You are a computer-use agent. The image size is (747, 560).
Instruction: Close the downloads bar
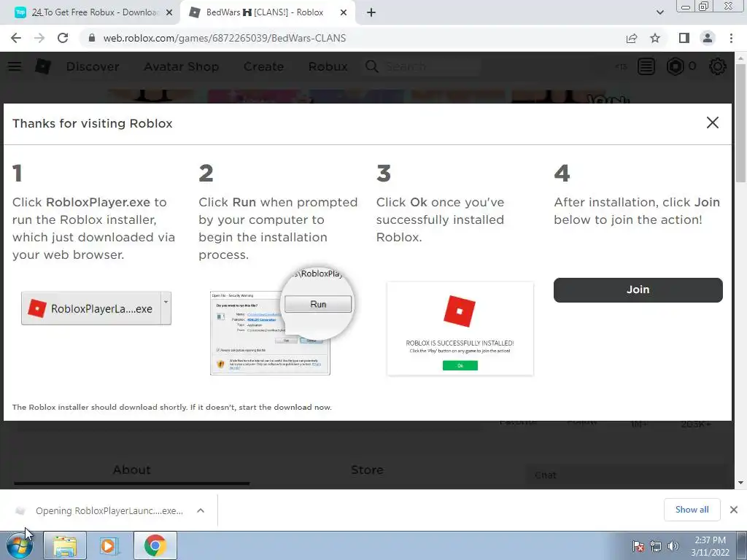[734, 510]
